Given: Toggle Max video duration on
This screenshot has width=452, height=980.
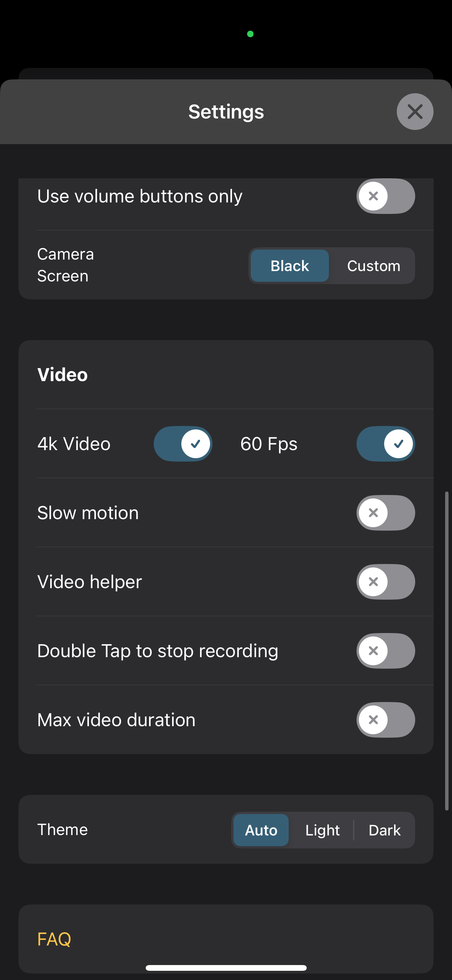Looking at the screenshot, I should [386, 720].
